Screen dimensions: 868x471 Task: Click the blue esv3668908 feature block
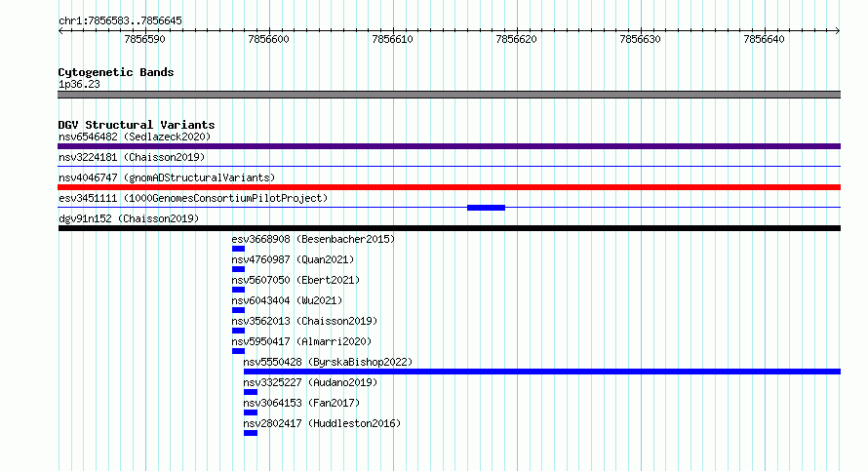pos(239,249)
